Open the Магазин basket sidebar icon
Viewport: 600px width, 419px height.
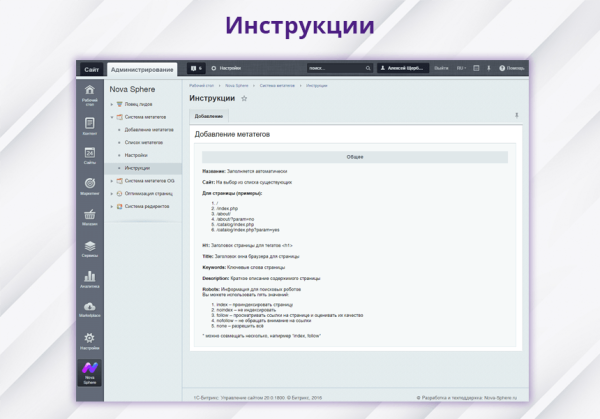[90, 217]
